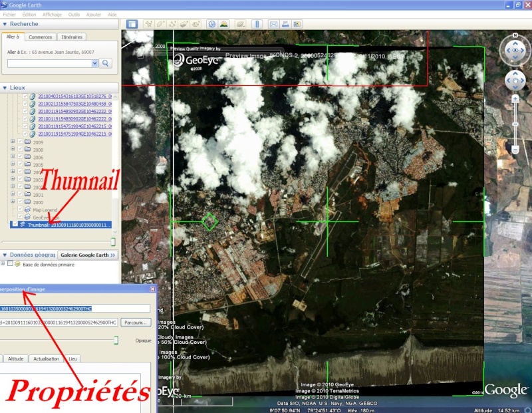Click the folder icon for 2008

click(27, 150)
